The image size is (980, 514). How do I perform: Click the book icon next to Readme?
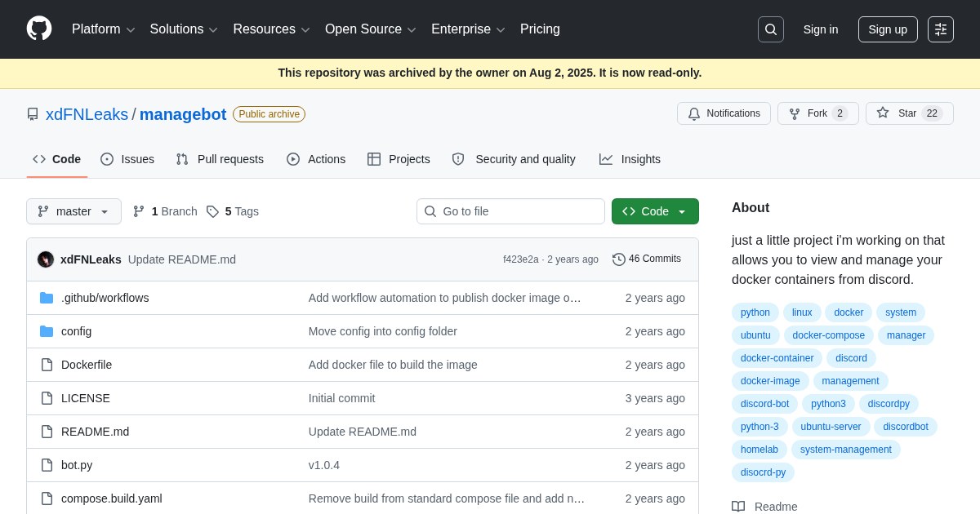[738, 507]
